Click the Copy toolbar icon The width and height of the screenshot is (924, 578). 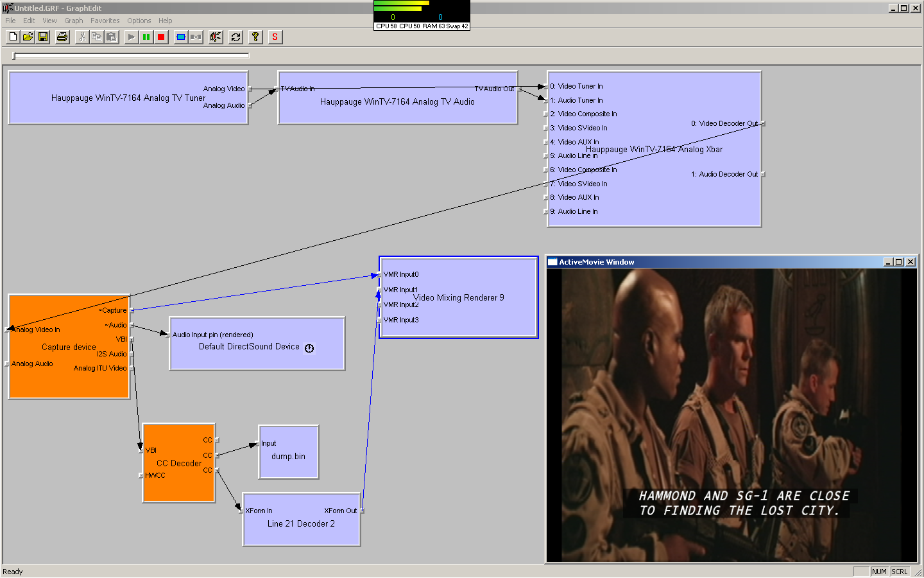pyautogui.click(x=96, y=37)
